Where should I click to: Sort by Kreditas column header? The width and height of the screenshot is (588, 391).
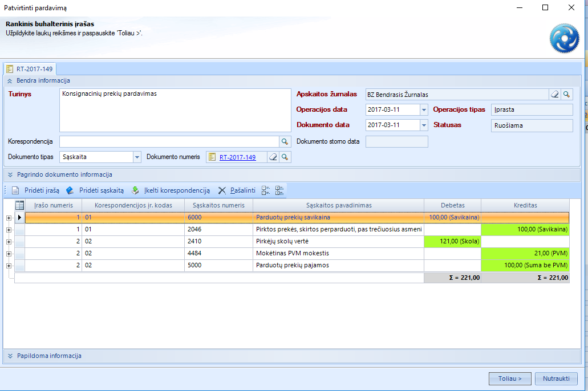click(525, 205)
